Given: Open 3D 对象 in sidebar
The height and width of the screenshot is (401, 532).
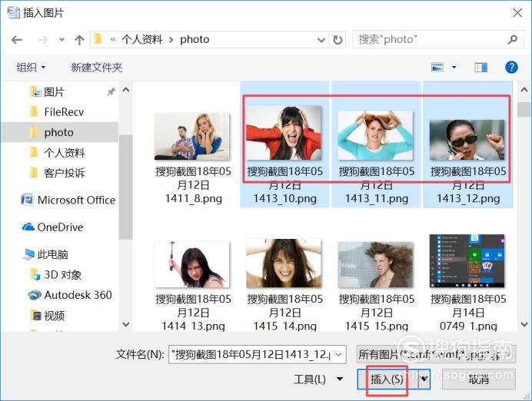Looking at the screenshot, I should pos(63,274).
